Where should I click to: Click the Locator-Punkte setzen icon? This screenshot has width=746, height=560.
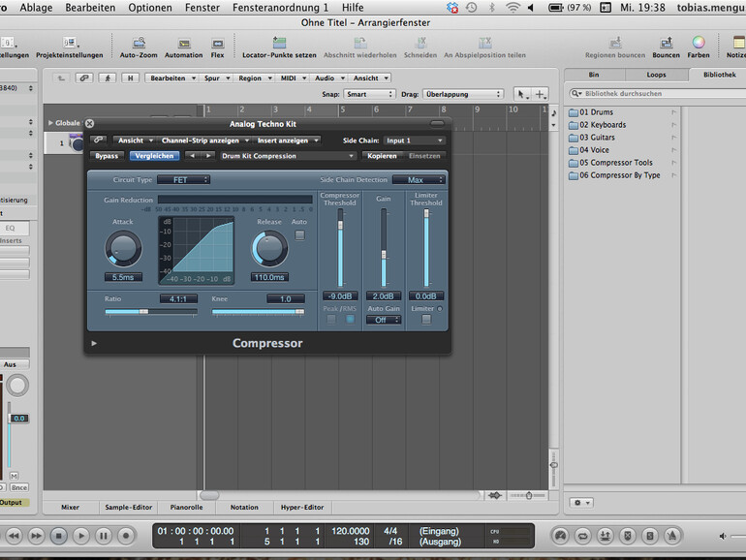[278, 44]
